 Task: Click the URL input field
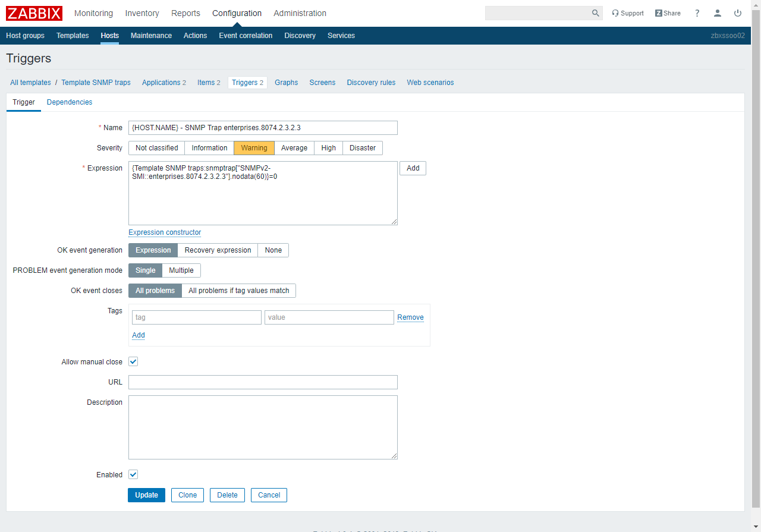pyautogui.click(x=263, y=382)
